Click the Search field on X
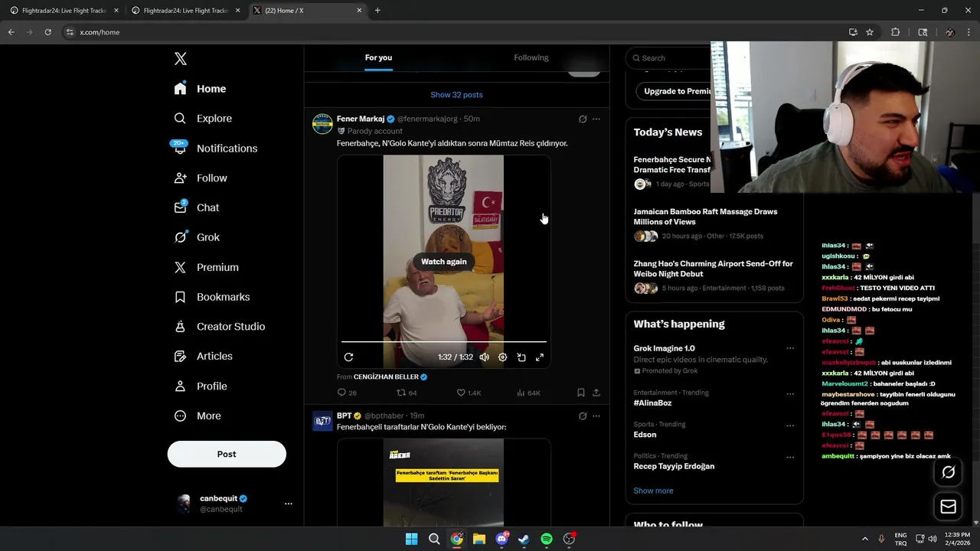 click(670, 58)
